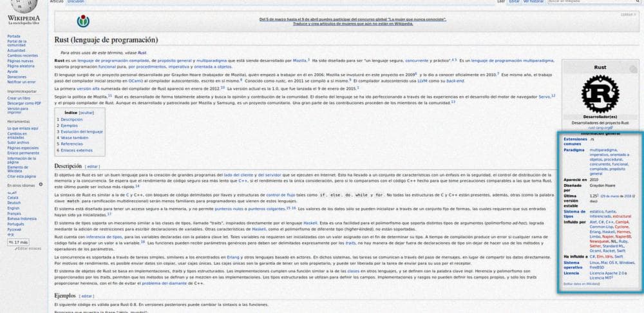
Task: Jump to index item 4 Véase también
Action: [x=72, y=138]
